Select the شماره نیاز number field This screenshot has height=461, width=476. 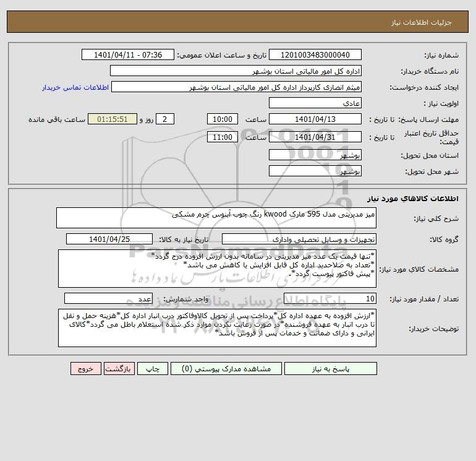[315, 54]
